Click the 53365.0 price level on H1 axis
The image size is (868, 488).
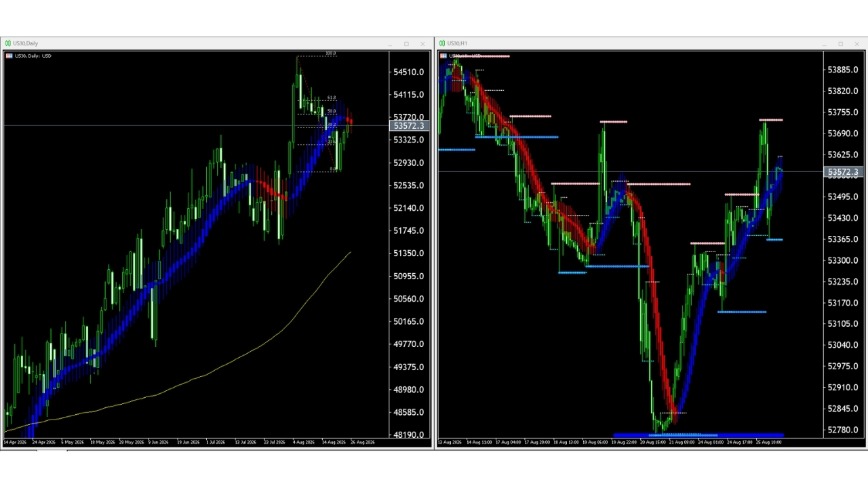[x=843, y=239]
